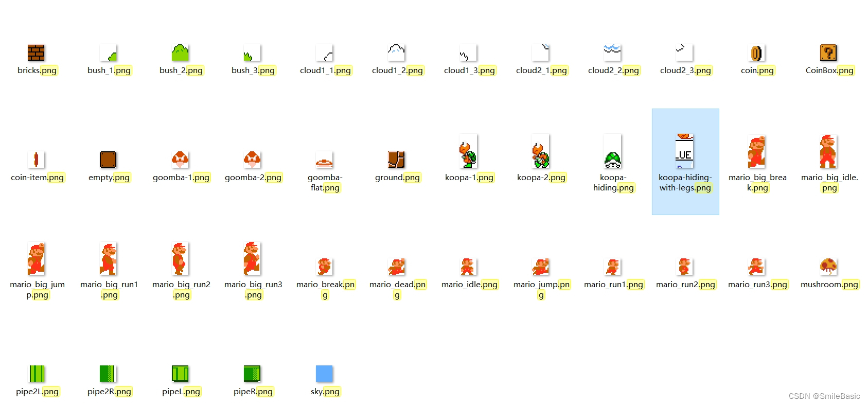
Task: Select the mario_big_jump.png sprite icon
Action: [36, 258]
